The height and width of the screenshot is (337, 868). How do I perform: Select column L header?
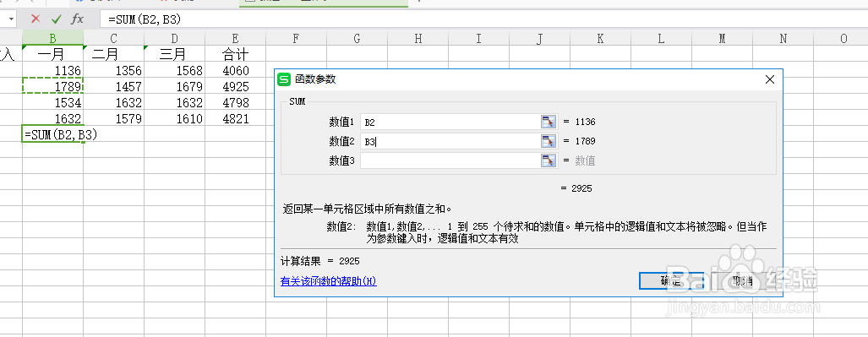click(x=662, y=38)
